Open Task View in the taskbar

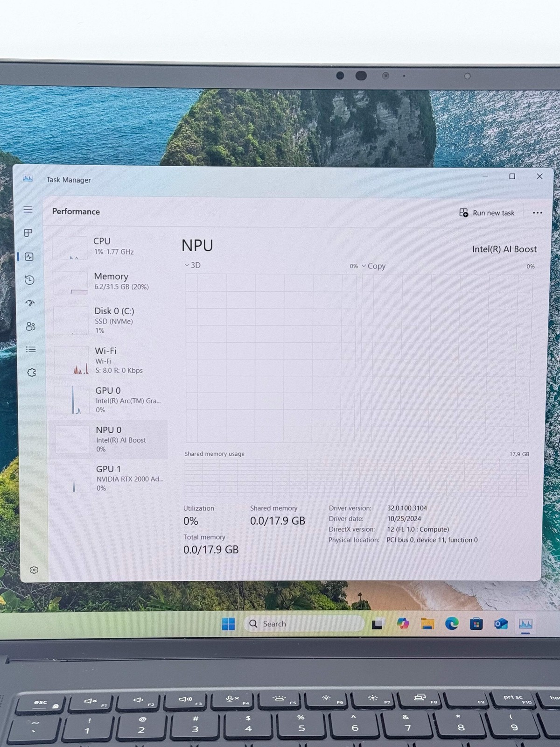coord(378,624)
